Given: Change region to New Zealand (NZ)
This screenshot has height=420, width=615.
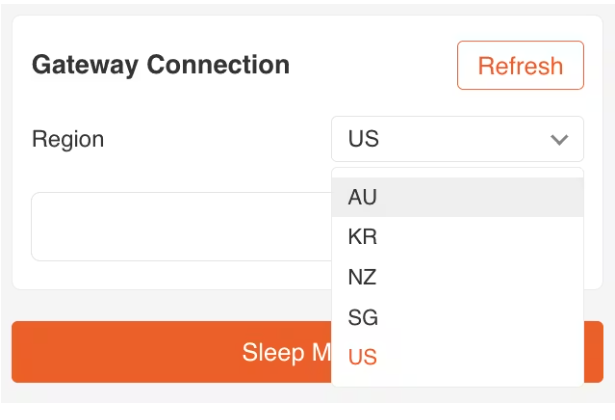Looking at the screenshot, I should (457, 277).
